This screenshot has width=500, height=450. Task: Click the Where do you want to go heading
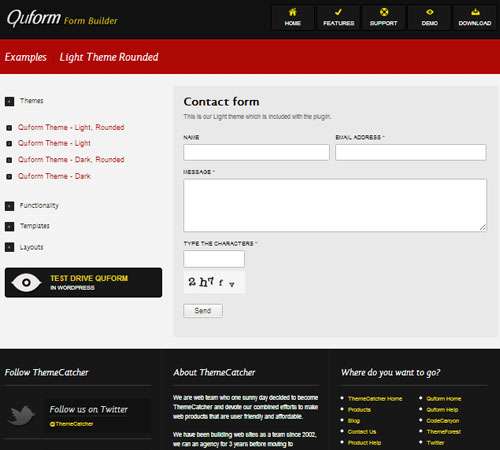click(x=390, y=372)
